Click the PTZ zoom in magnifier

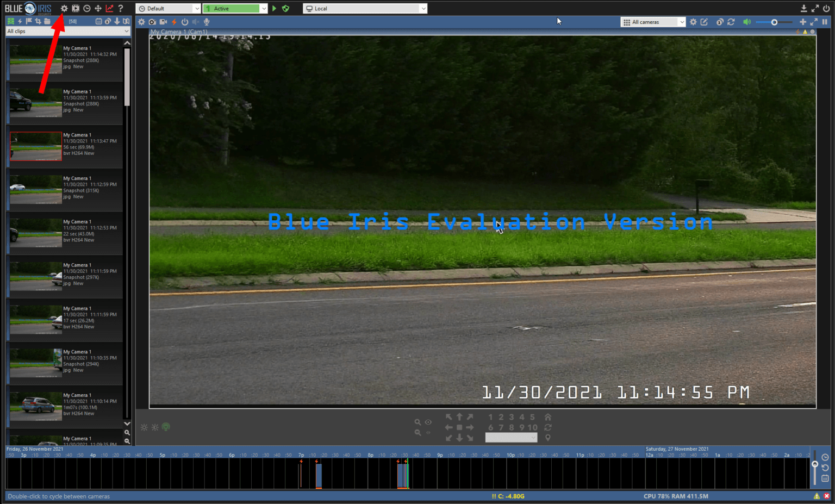coord(417,422)
